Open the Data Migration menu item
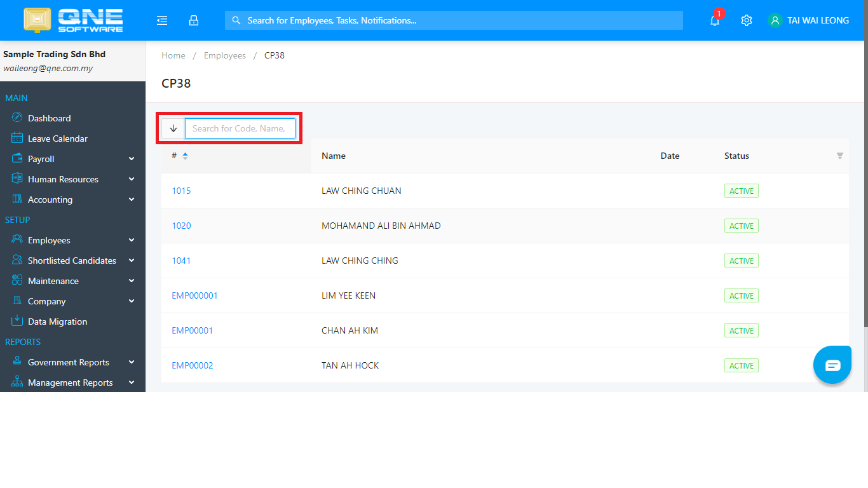Screen dimensions: 868x488 click(x=72, y=322)
